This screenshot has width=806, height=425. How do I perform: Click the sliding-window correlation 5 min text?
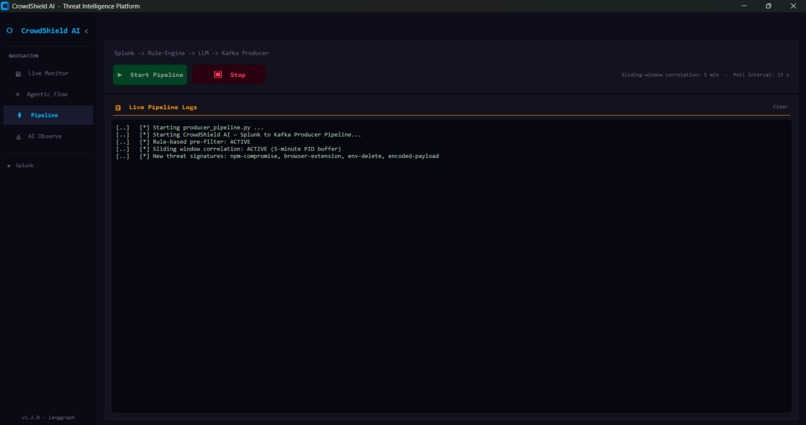tap(670, 75)
